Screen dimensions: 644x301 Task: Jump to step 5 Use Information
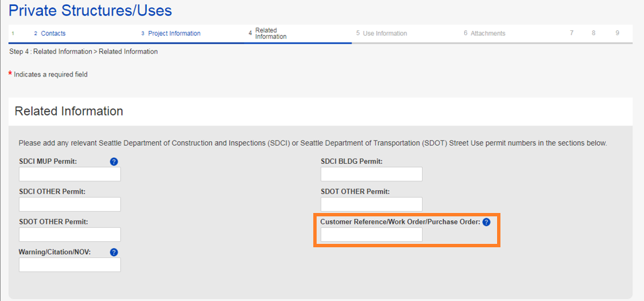(x=384, y=34)
